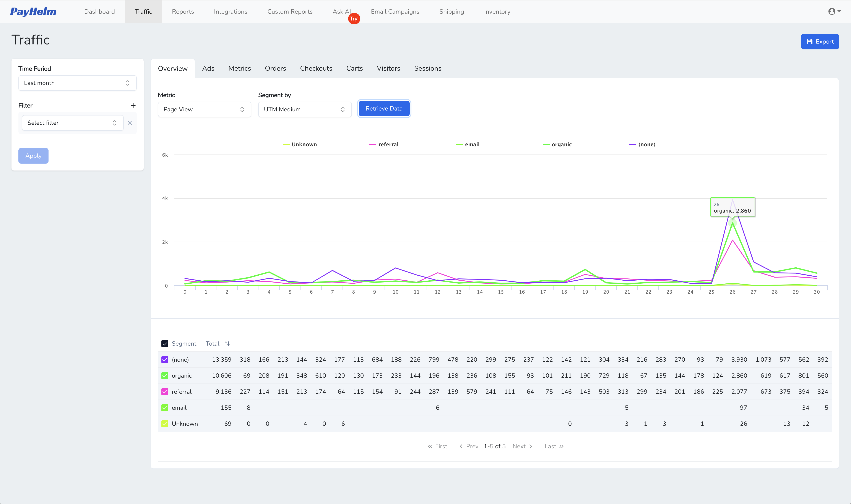Clear the filter using the X icon
851x504 pixels.
[x=129, y=123]
